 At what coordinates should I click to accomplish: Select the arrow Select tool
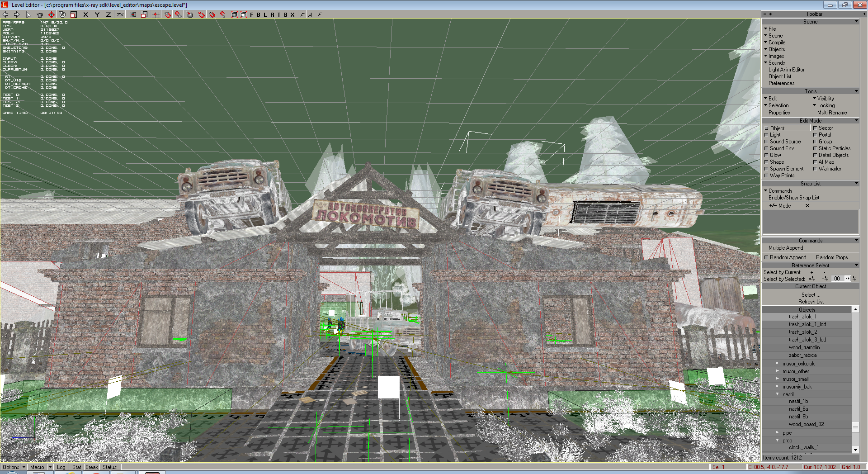(28, 14)
